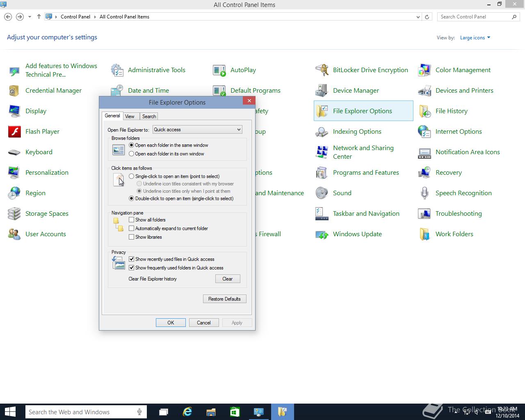
Task: Open Network and Sharing Center icon
Action: coord(322,152)
